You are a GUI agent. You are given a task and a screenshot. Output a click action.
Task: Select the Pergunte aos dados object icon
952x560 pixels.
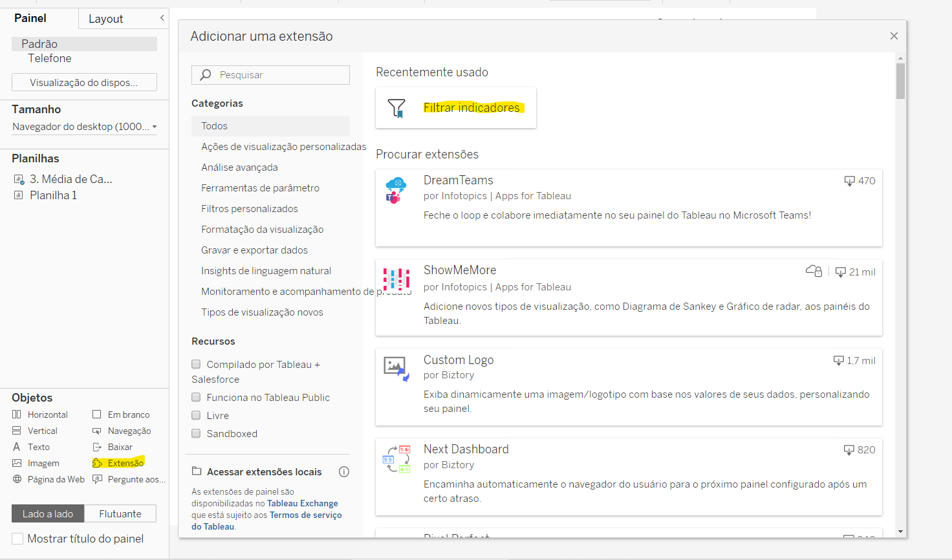click(x=98, y=479)
